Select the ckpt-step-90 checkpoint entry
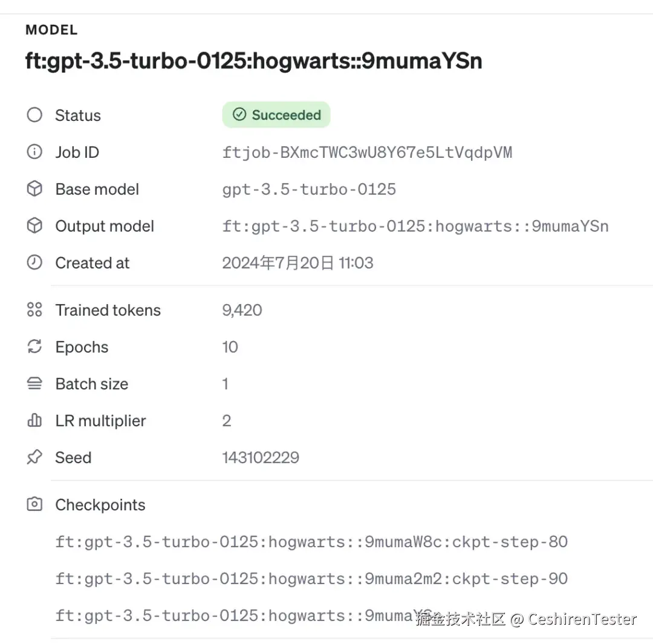 [311, 579]
